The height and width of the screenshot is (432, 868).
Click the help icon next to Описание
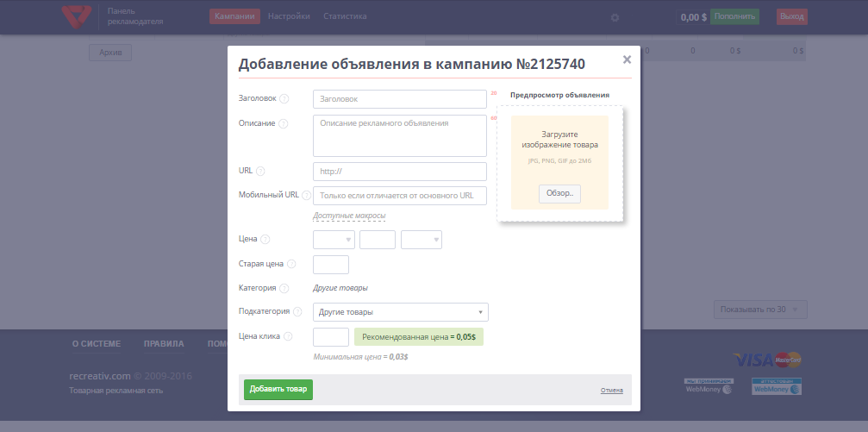284,124
